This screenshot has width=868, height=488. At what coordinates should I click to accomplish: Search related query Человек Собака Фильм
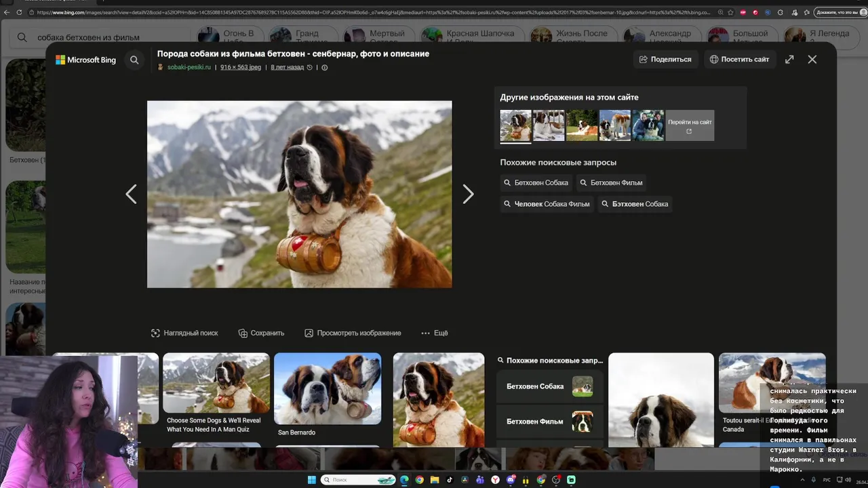(547, 203)
